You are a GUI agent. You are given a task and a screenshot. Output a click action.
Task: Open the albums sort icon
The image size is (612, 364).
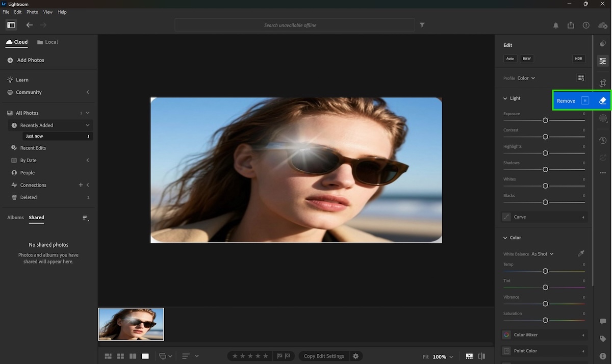pyautogui.click(x=86, y=218)
